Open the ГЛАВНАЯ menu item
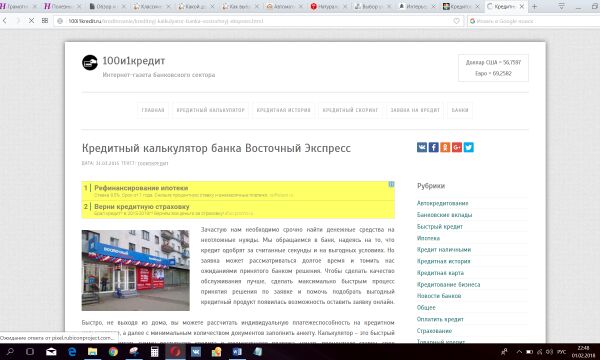The height and width of the screenshot is (360, 600). pos(153,110)
